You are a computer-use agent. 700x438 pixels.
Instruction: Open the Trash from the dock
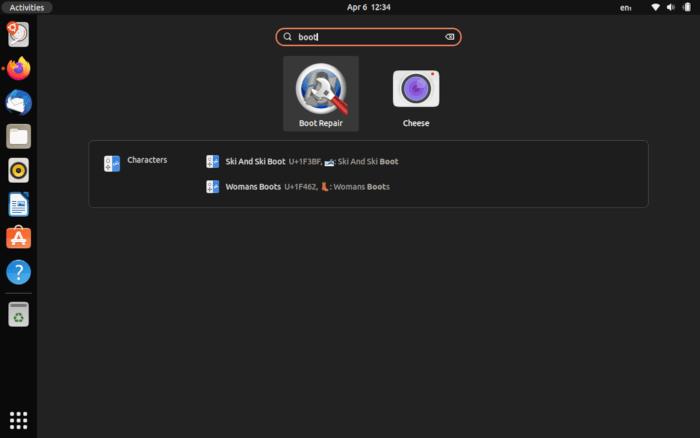(x=18, y=314)
